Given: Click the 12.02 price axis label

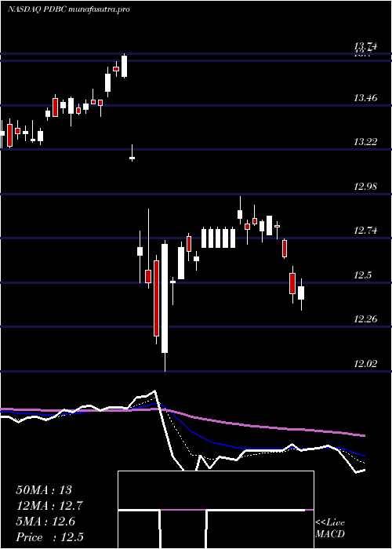Looking at the screenshot, I should pyautogui.click(x=365, y=363).
